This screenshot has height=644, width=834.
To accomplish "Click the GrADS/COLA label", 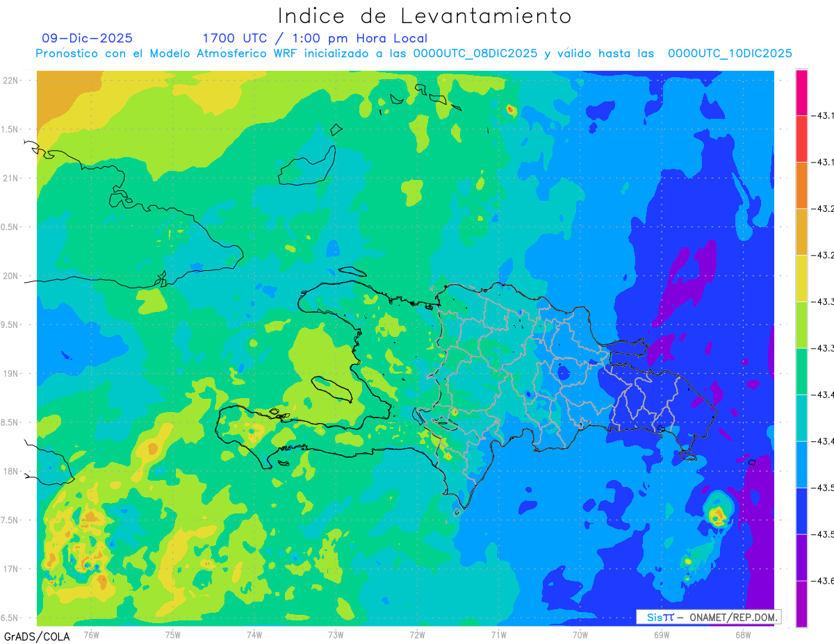I will pyautogui.click(x=36, y=636).
